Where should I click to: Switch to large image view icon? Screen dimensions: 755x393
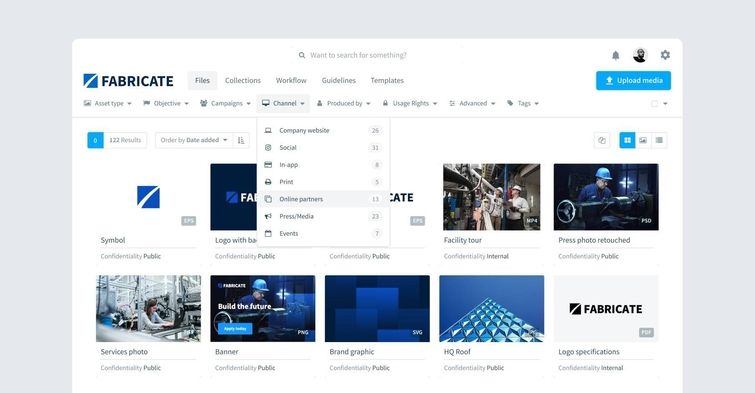643,140
